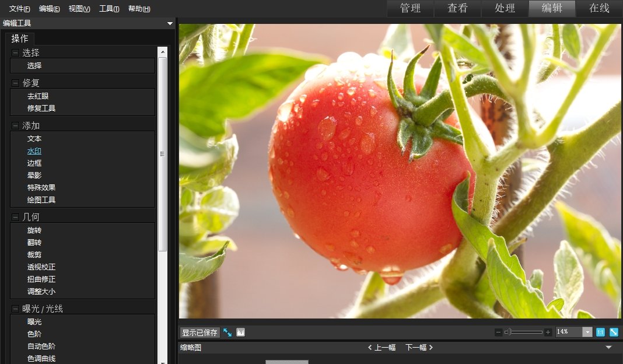Switch to the 处理 tab
623x364 pixels.
tap(504, 9)
